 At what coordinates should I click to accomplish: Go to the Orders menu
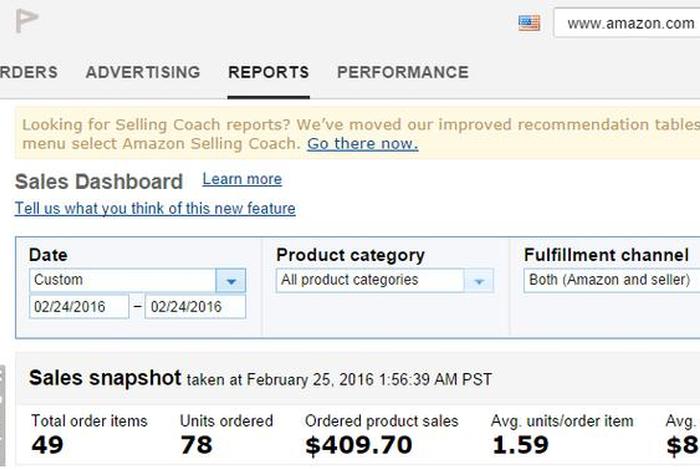[x=28, y=72]
